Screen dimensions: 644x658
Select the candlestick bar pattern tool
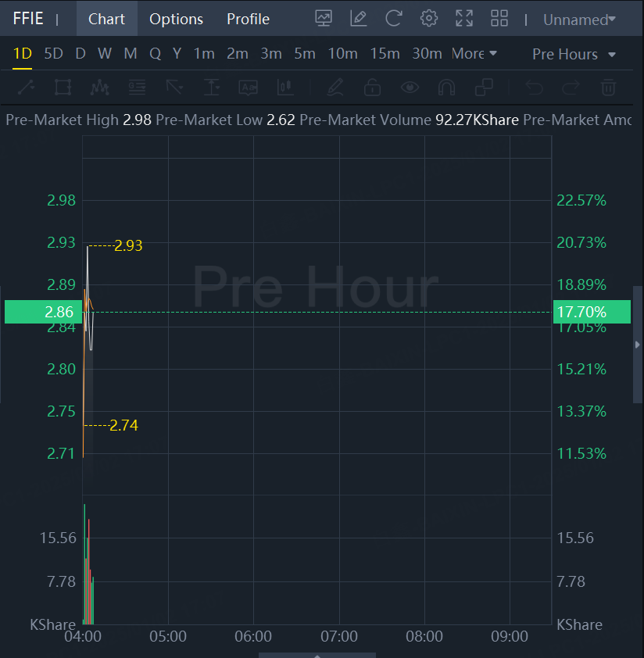[x=285, y=88]
